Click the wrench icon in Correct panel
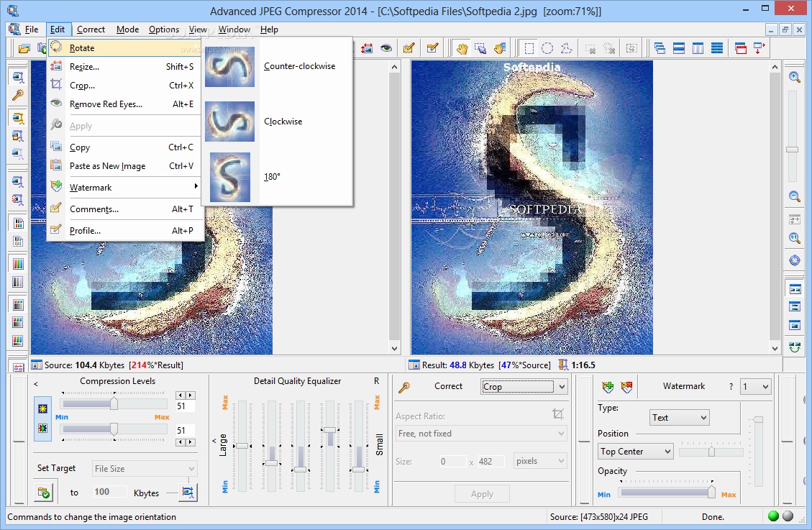The width and height of the screenshot is (812, 530). tap(404, 387)
